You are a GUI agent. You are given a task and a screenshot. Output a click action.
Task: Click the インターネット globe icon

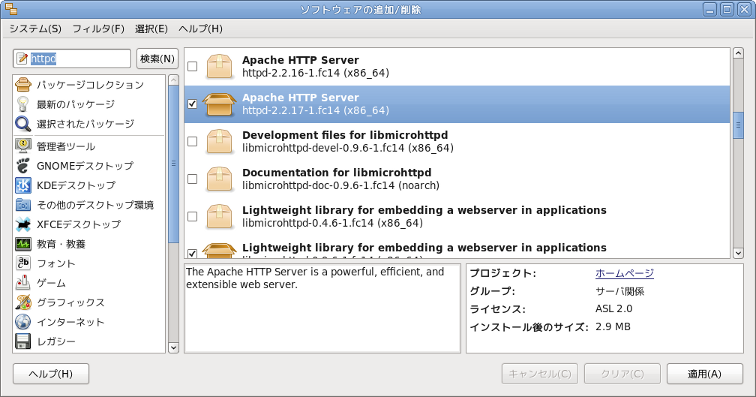click(23, 322)
